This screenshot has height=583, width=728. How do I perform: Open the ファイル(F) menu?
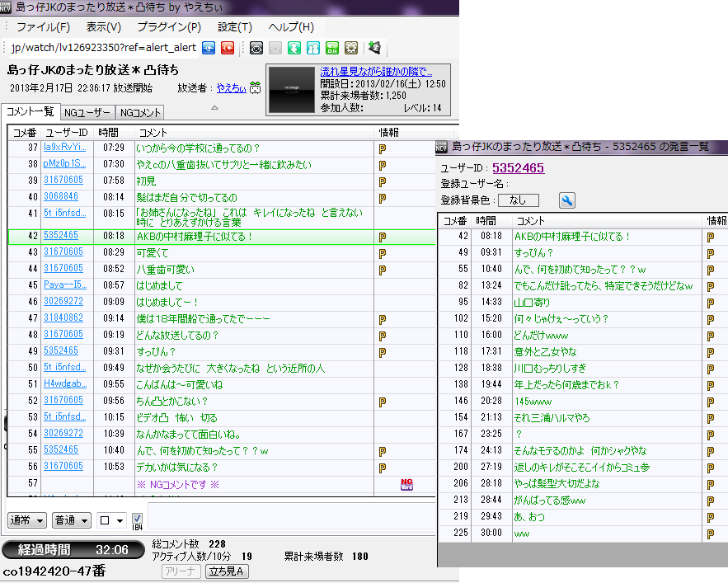click(x=43, y=27)
